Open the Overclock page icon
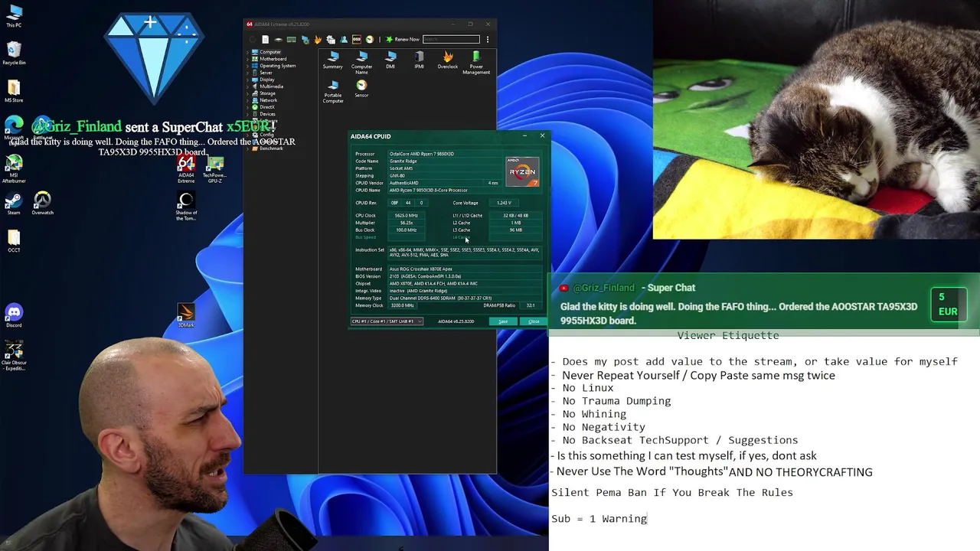980x551 pixels. [448, 60]
